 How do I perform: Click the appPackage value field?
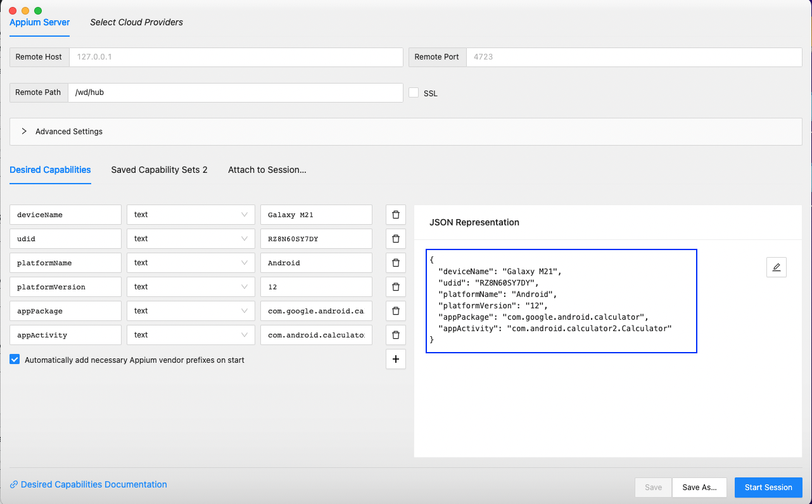pyautogui.click(x=316, y=311)
